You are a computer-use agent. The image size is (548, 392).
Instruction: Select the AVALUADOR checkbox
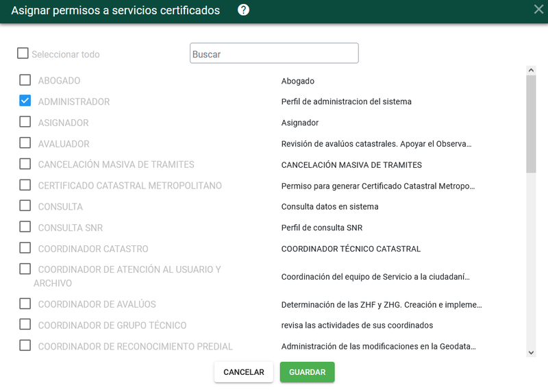click(x=25, y=143)
